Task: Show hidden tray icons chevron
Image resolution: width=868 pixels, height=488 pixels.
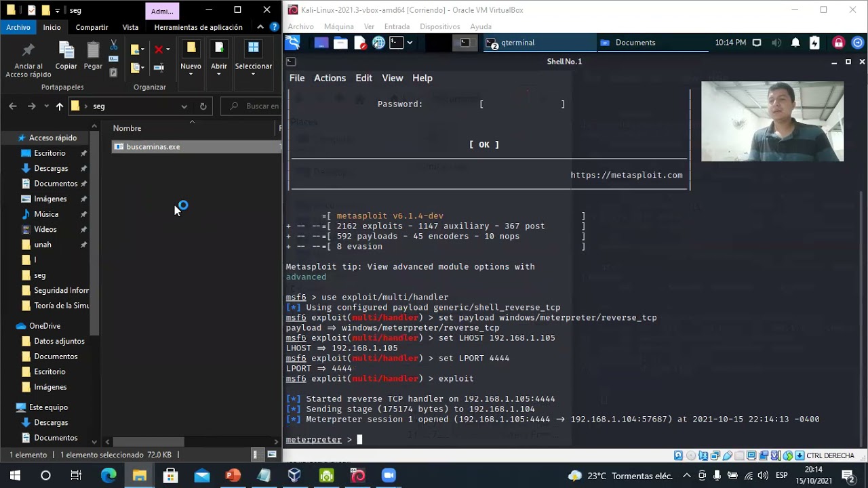Action: (x=686, y=476)
